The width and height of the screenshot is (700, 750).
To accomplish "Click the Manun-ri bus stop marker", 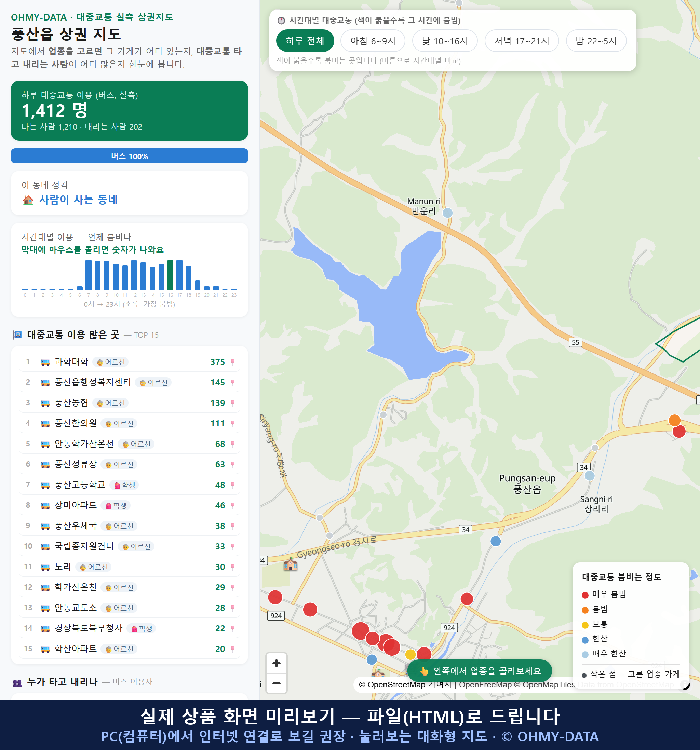I will coord(447,213).
